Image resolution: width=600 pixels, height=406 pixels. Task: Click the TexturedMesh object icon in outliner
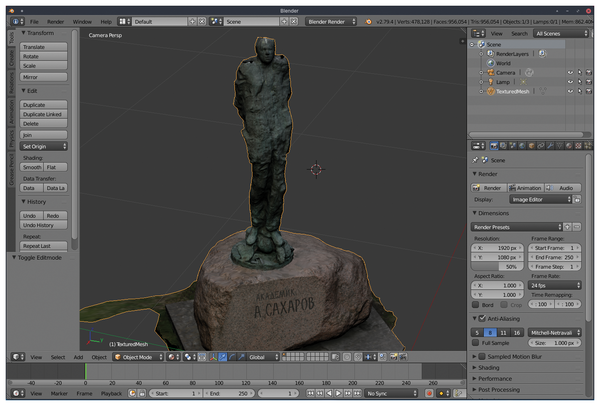click(491, 91)
